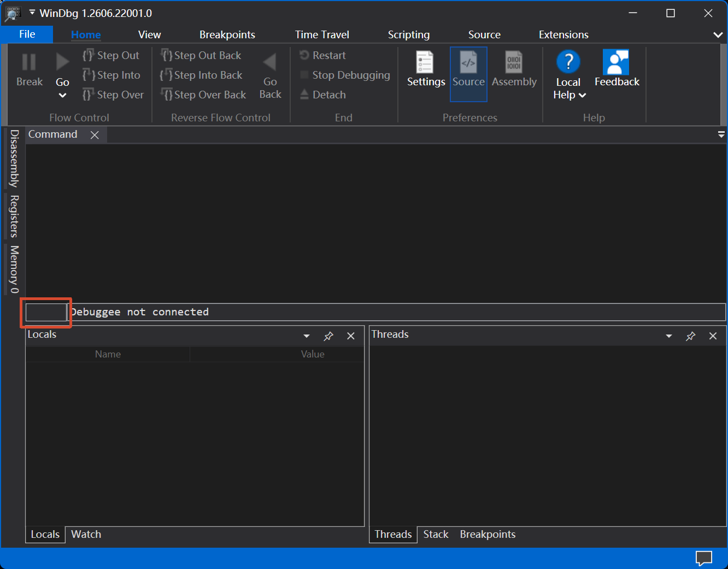Viewport: 728px width, 569px height.
Task: Switch to the Stack tab
Action: tap(436, 535)
